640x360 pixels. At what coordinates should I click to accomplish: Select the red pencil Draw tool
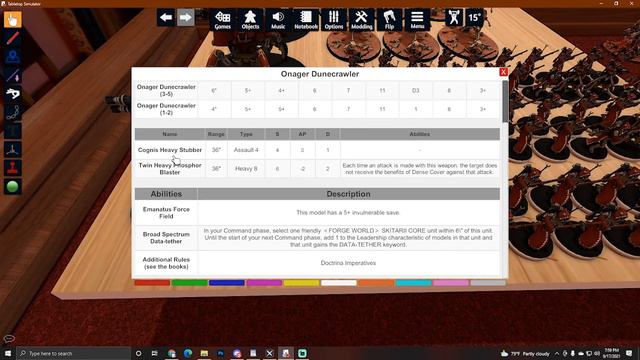coord(13,38)
